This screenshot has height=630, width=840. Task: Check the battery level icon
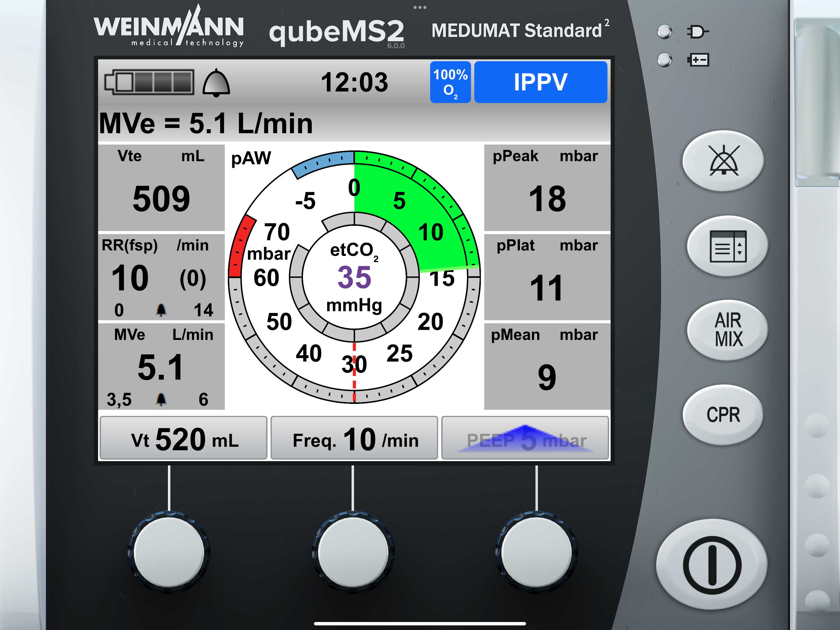(x=149, y=82)
